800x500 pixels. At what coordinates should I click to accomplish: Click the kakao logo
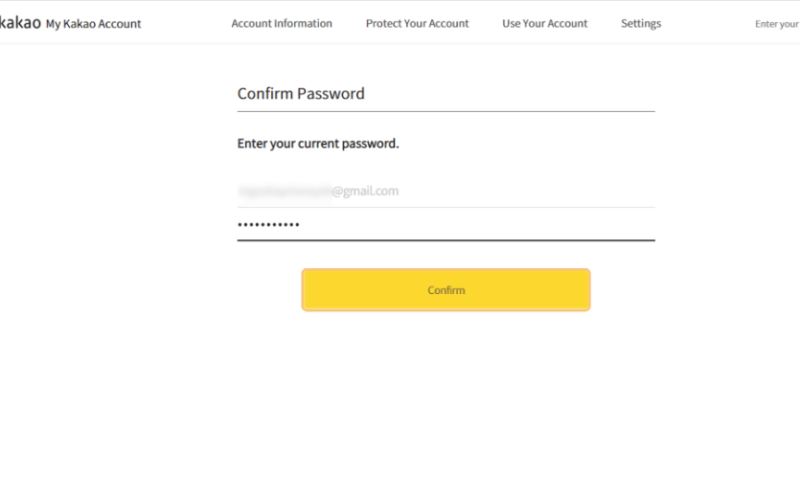pos(20,23)
